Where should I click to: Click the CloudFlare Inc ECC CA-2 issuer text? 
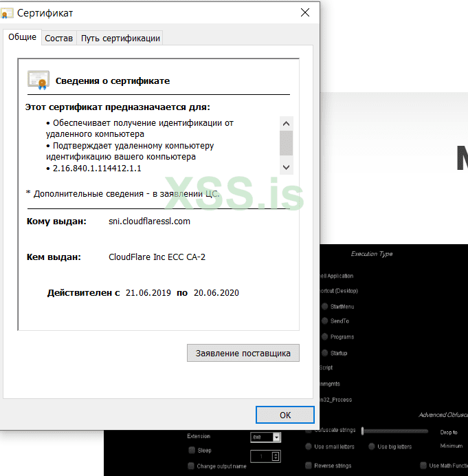pyautogui.click(x=157, y=257)
